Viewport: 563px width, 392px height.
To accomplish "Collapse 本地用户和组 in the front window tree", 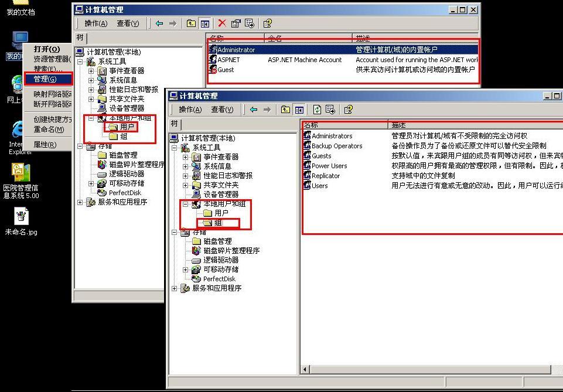I will pos(185,204).
